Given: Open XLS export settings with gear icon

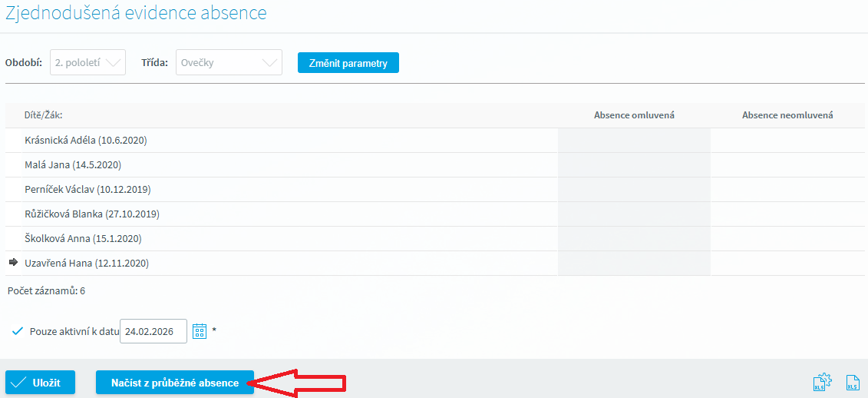Looking at the screenshot, I should (822, 383).
